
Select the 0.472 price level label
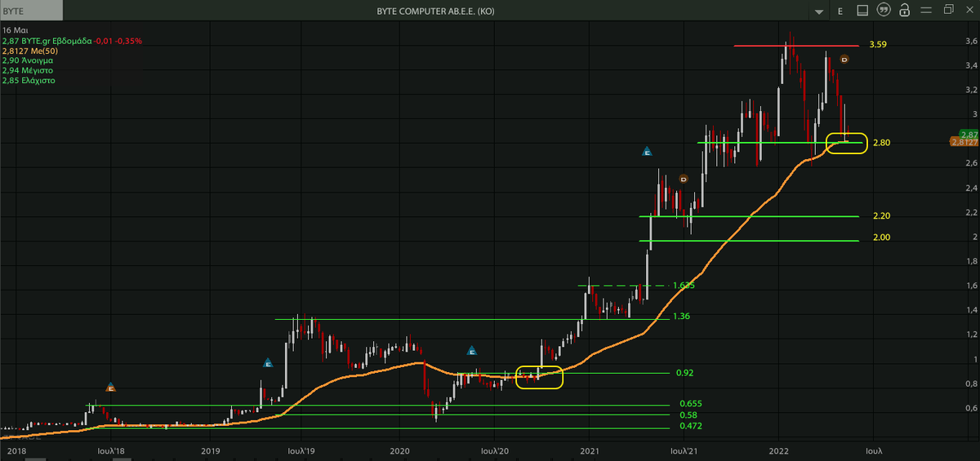pyautogui.click(x=690, y=428)
